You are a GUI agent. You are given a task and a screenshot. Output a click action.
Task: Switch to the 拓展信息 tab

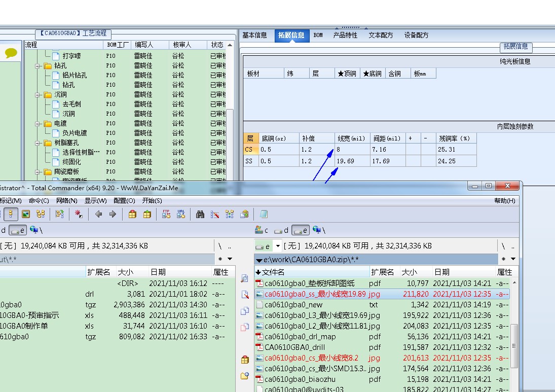point(291,35)
